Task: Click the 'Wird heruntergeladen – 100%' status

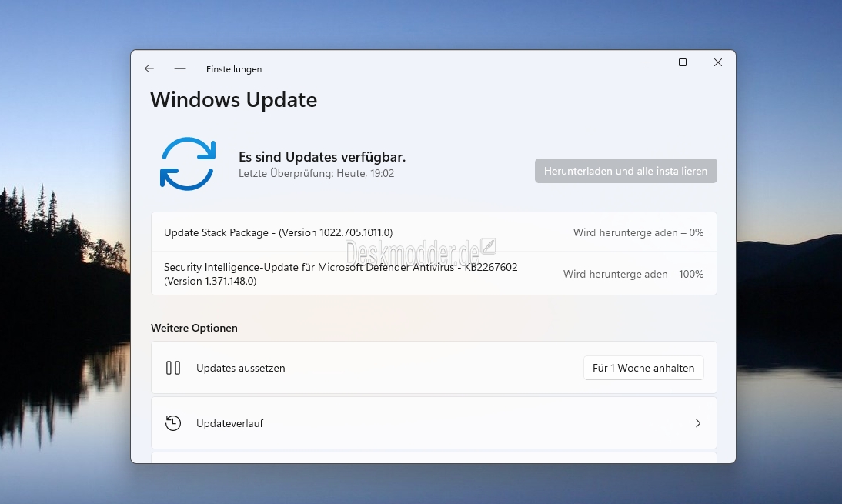Action: [633, 274]
